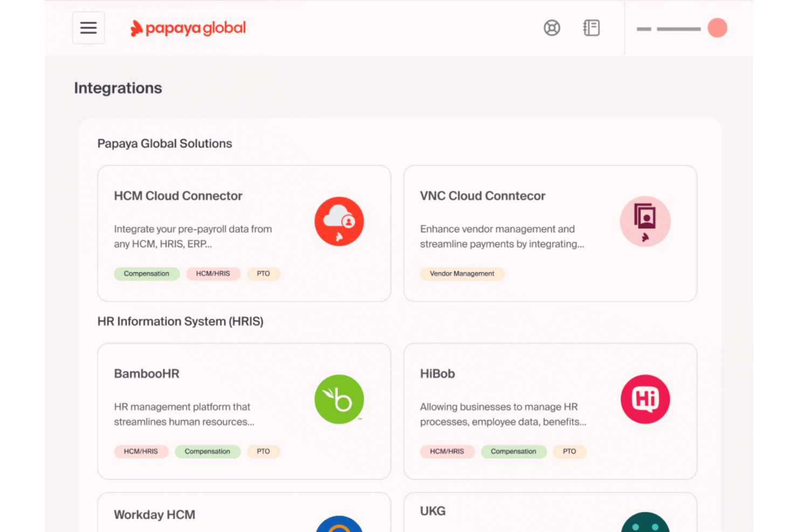Open the Workday HCM card
This screenshot has width=798, height=532.
(244, 512)
